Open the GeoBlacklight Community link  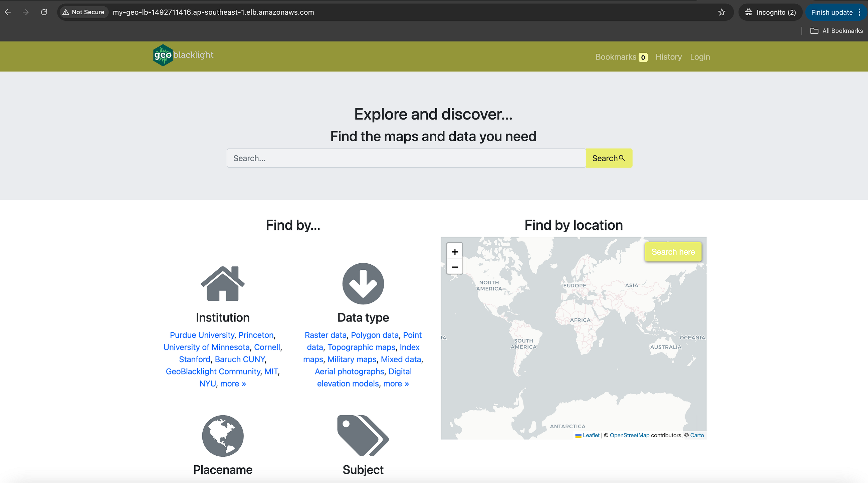213,372
